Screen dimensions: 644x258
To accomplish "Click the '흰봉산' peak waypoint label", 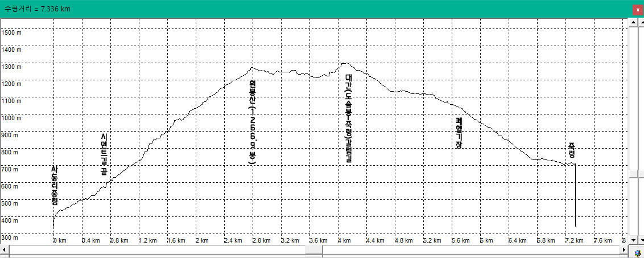I will (253, 122).
